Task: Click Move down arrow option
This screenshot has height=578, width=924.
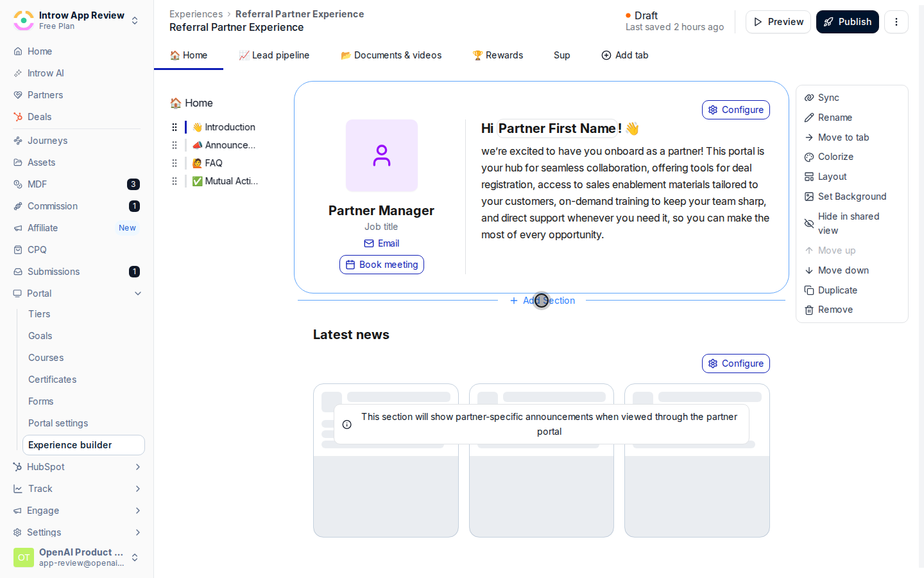Action: click(x=837, y=270)
